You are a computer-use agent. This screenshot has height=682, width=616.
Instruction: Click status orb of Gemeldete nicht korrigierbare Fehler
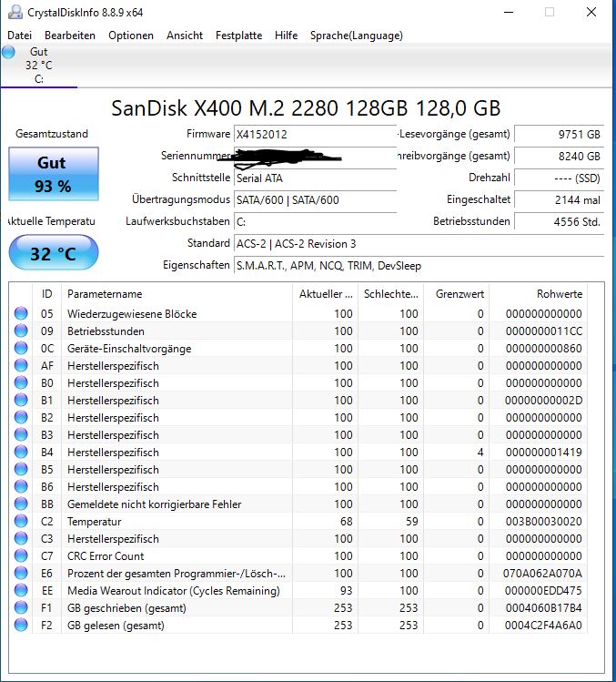[21, 504]
